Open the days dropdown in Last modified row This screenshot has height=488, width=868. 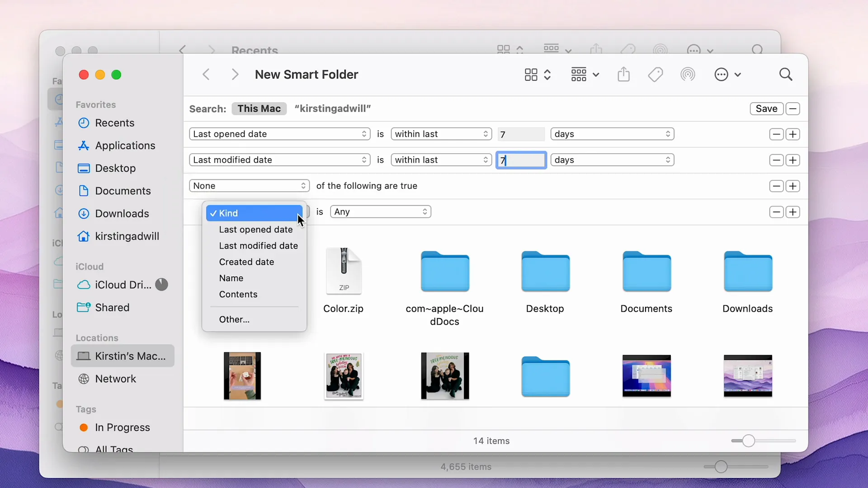612,160
